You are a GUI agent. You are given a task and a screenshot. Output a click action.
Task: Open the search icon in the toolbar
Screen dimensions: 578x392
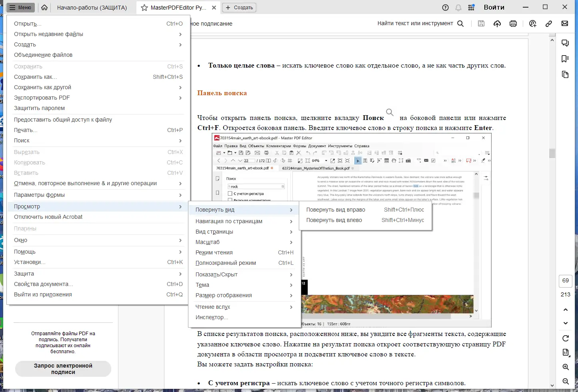[x=460, y=23]
